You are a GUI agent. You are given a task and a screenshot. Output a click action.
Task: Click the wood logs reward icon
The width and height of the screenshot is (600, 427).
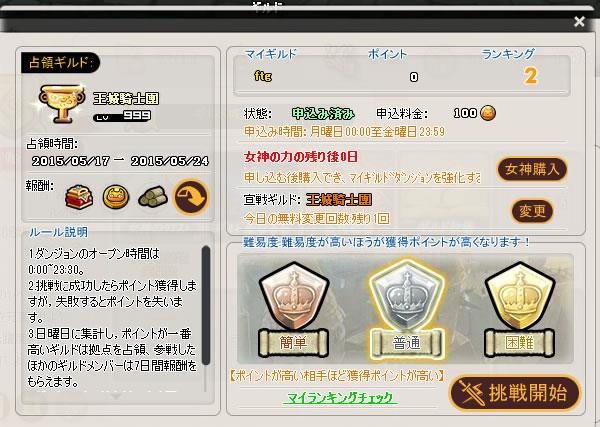click(x=153, y=197)
